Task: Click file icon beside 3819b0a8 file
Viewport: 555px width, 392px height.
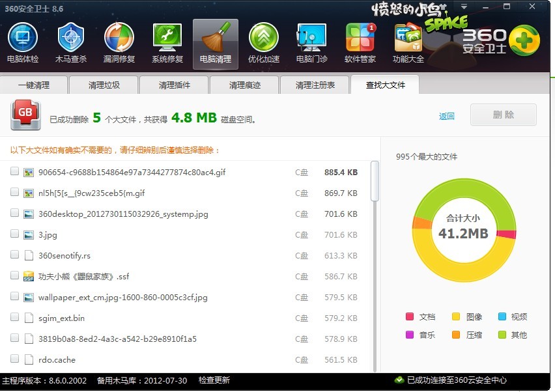Action: (x=29, y=339)
